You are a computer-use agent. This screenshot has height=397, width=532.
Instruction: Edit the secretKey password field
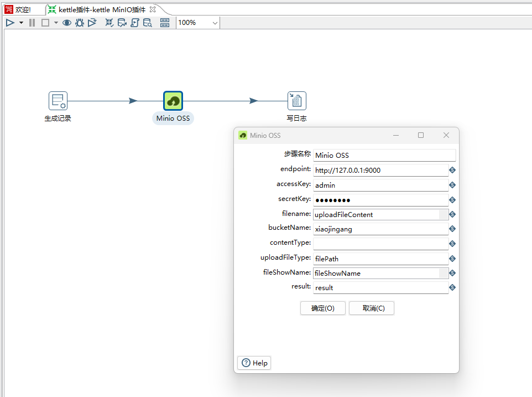tap(380, 200)
